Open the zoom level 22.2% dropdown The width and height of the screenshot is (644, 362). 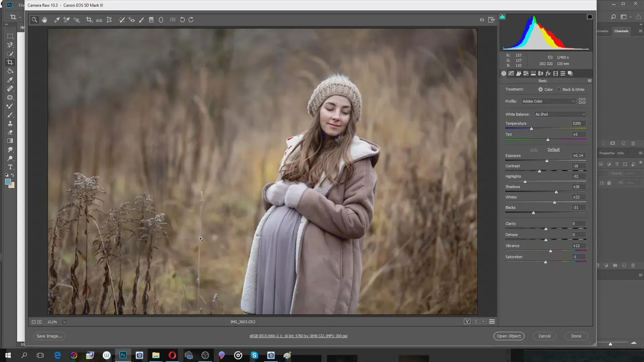tap(64, 322)
